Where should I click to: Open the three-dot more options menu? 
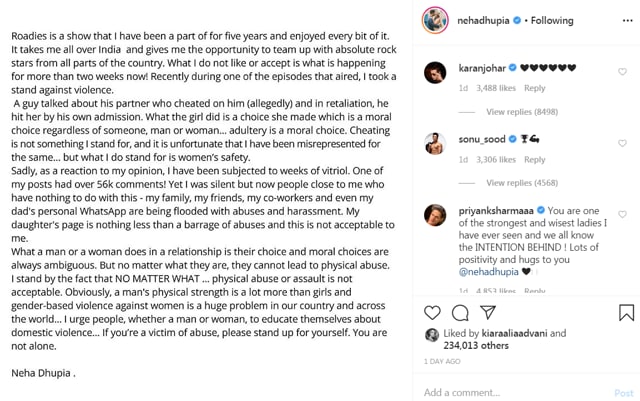pos(628,21)
